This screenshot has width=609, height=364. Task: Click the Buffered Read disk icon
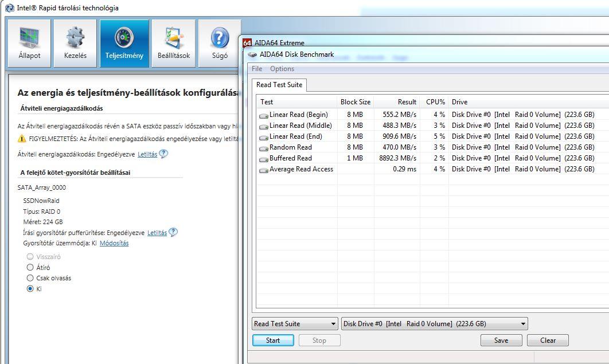(x=264, y=159)
